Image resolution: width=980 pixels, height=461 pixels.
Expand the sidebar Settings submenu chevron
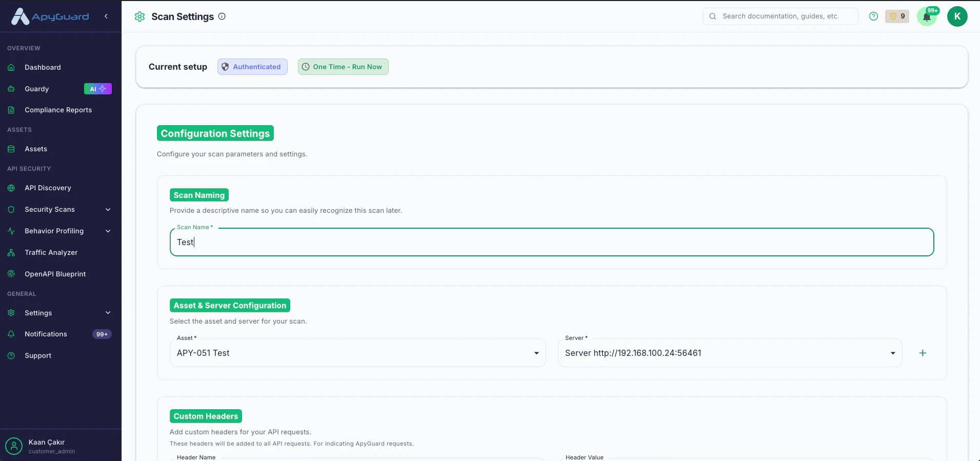click(108, 313)
